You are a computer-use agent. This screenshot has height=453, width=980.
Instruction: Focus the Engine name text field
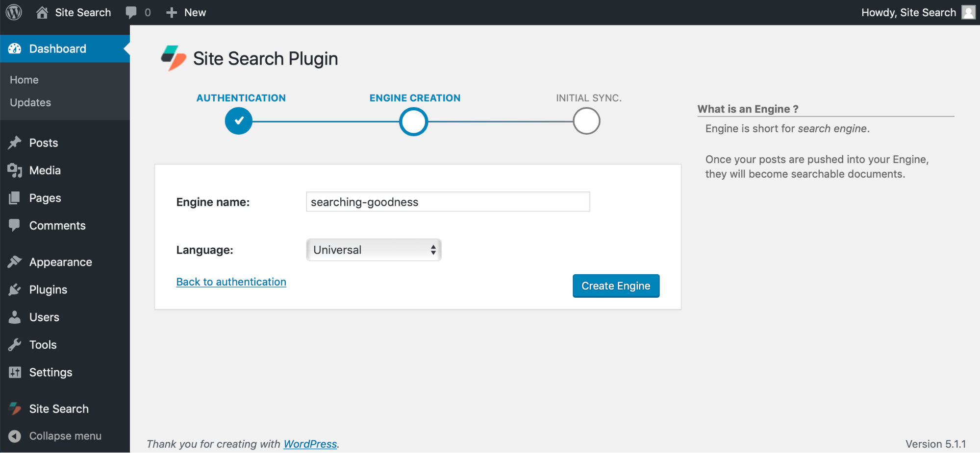tap(448, 202)
